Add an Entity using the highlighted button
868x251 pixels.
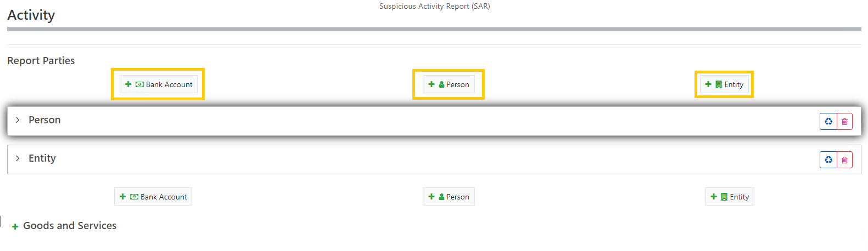pos(724,84)
